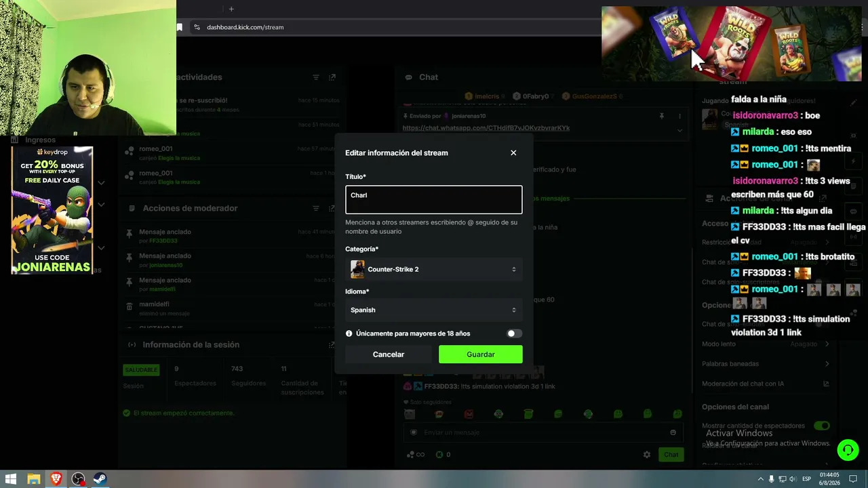Click the Enviar un mensaje chat input

(x=542, y=432)
